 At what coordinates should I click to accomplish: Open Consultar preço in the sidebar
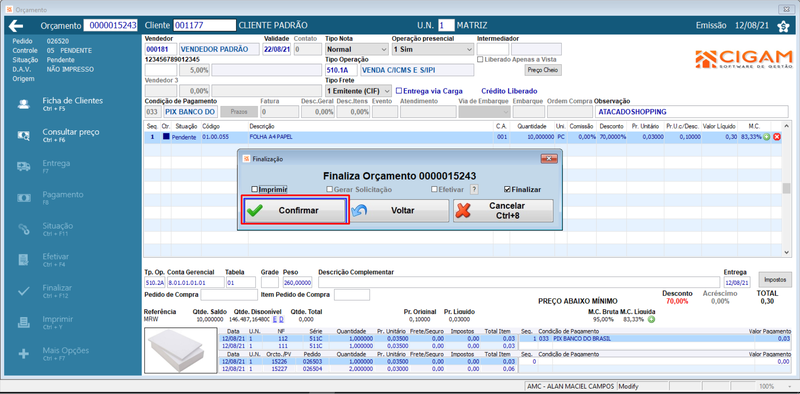pyautogui.click(x=71, y=135)
